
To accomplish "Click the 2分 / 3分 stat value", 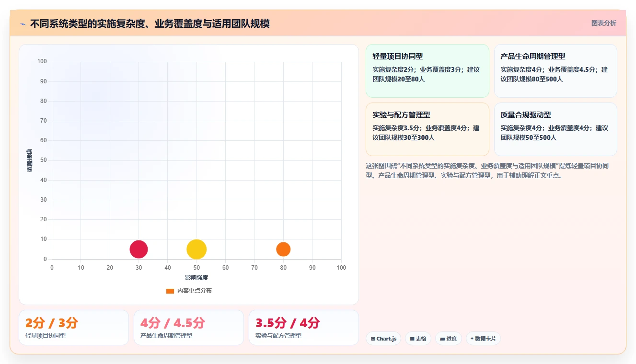I will point(52,323).
